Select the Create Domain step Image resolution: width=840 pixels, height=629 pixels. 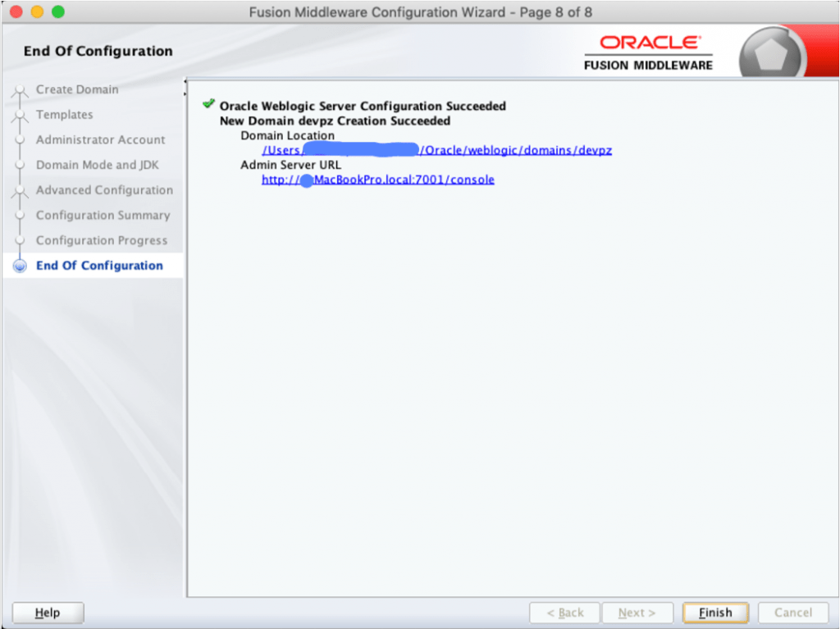pyautogui.click(x=77, y=89)
